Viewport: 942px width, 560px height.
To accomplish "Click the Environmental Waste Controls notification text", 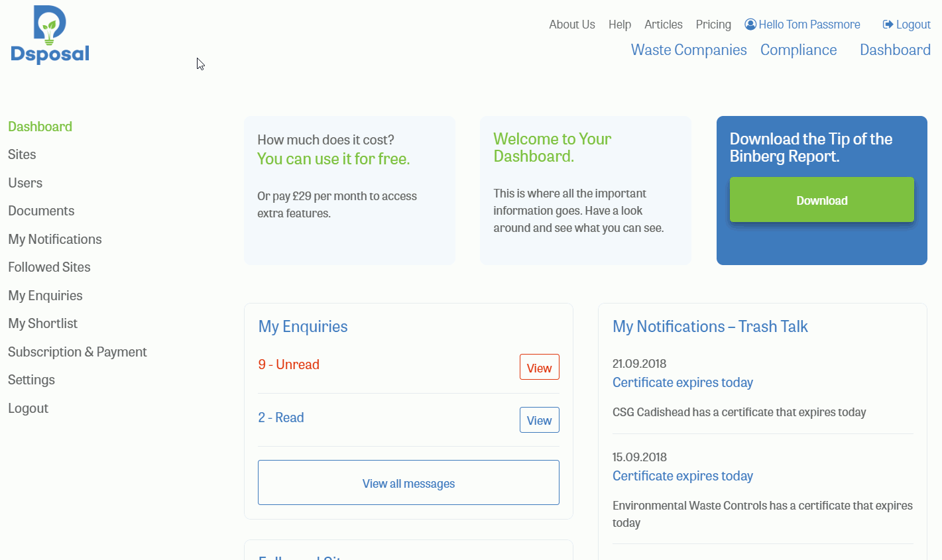I will coord(762,514).
